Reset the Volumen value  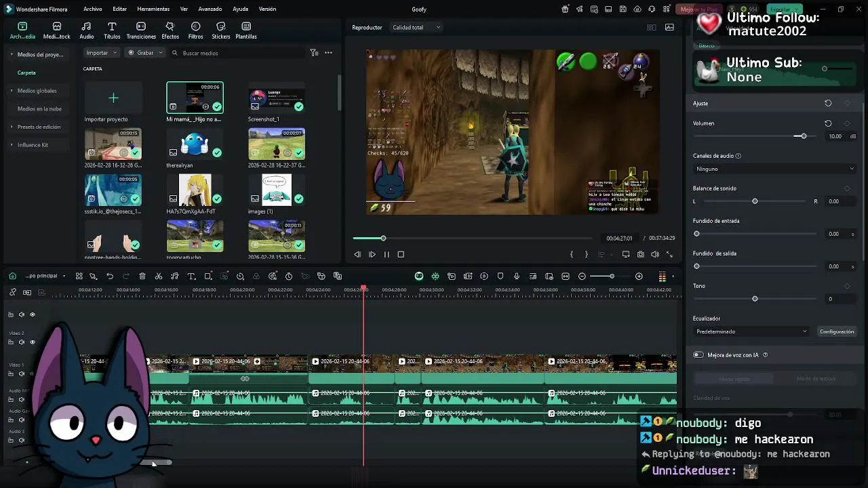point(828,123)
